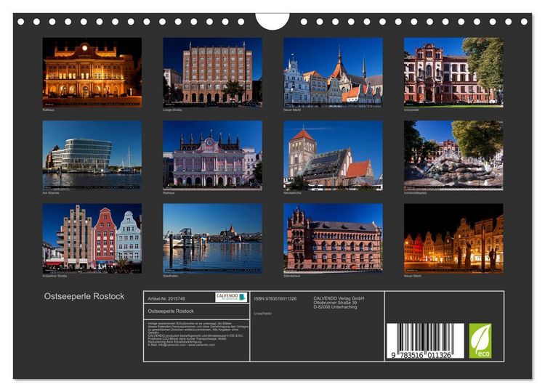Click the CALVENDO logo badge
545x392 pixels.
(231, 297)
